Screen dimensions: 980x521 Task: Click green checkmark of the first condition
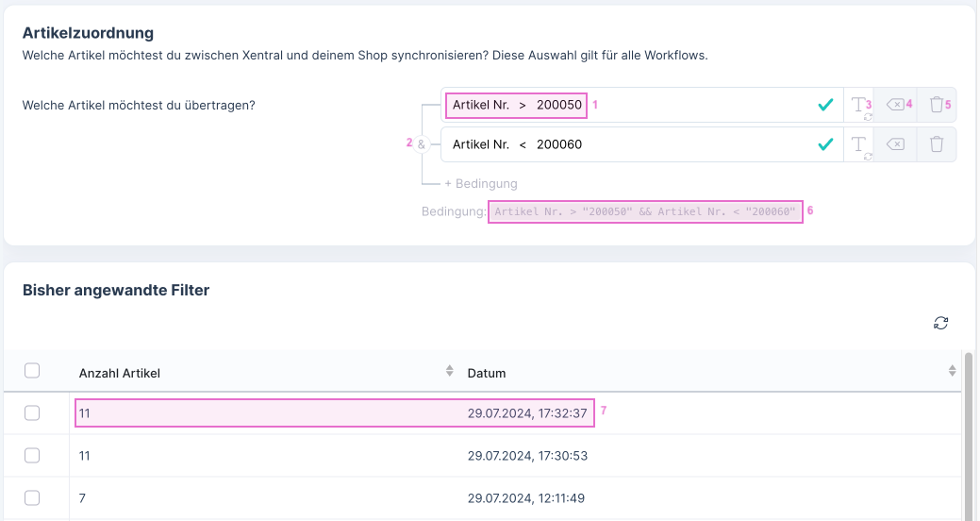coord(825,105)
